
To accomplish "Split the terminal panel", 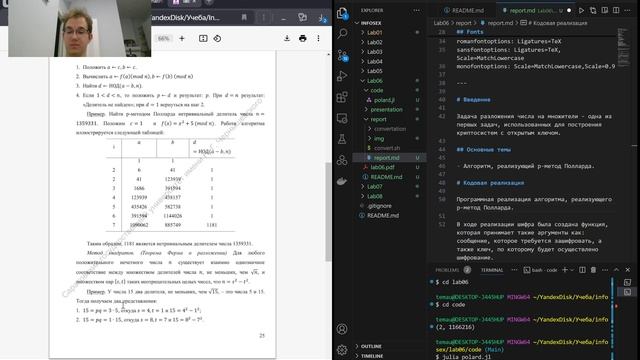I will click(x=582, y=270).
